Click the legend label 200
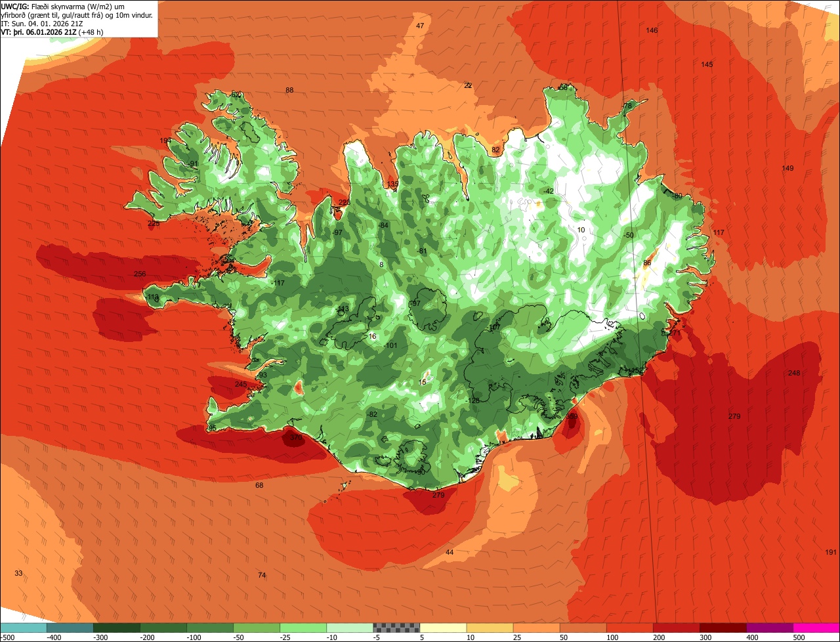This screenshot has height=642, width=840. click(x=659, y=637)
